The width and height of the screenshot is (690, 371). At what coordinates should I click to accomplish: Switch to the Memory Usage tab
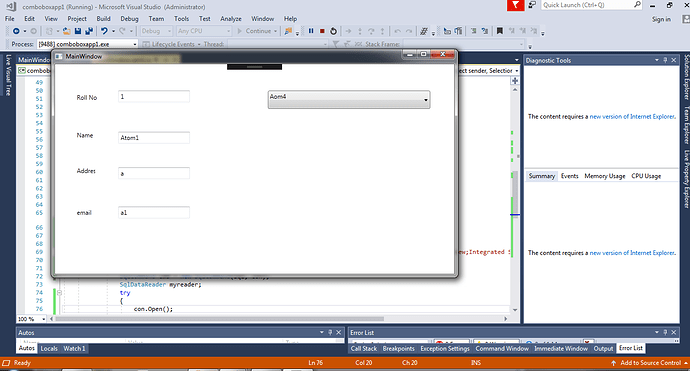605,176
